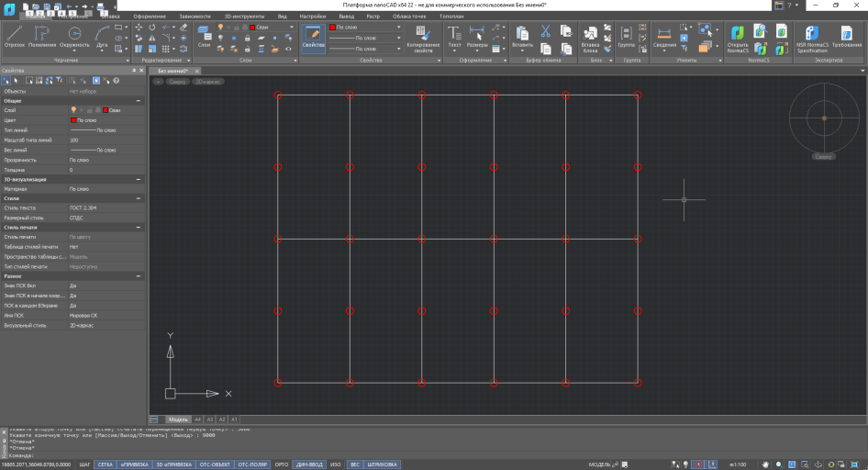Collapse the 3D-визуализация section
This screenshot has width=868, height=470.
click(x=139, y=179)
